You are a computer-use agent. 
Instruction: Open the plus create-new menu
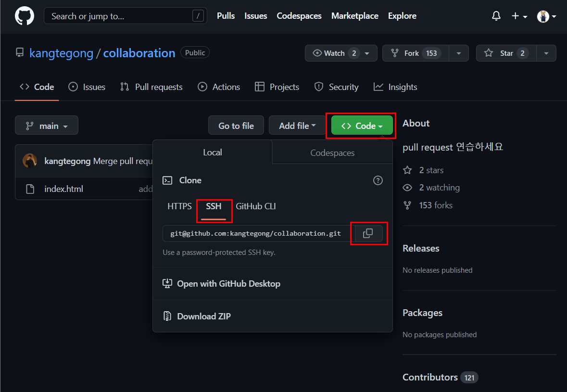click(519, 16)
